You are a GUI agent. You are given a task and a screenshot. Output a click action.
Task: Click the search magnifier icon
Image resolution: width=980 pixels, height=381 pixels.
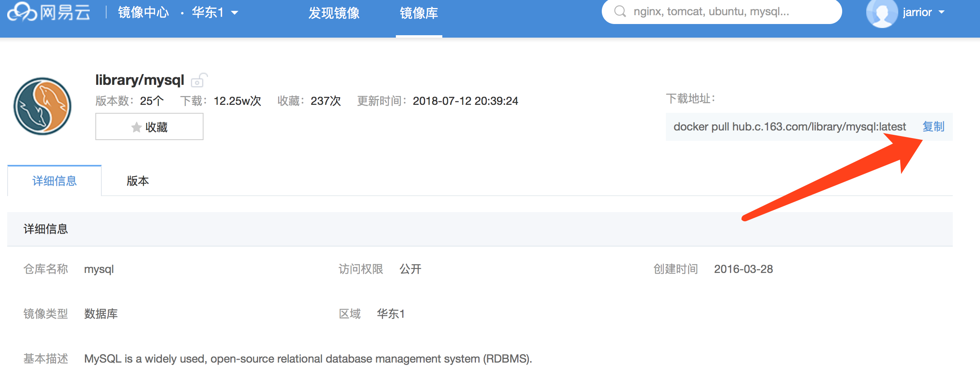click(620, 11)
